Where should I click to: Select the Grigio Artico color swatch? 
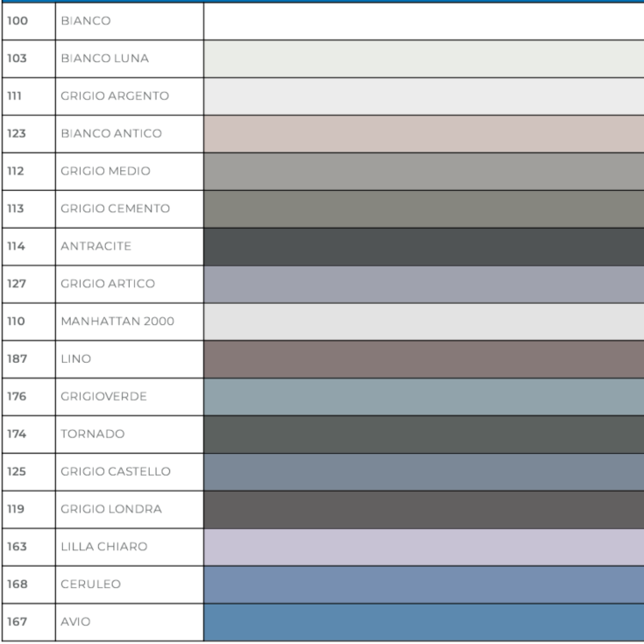[x=423, y=284]
